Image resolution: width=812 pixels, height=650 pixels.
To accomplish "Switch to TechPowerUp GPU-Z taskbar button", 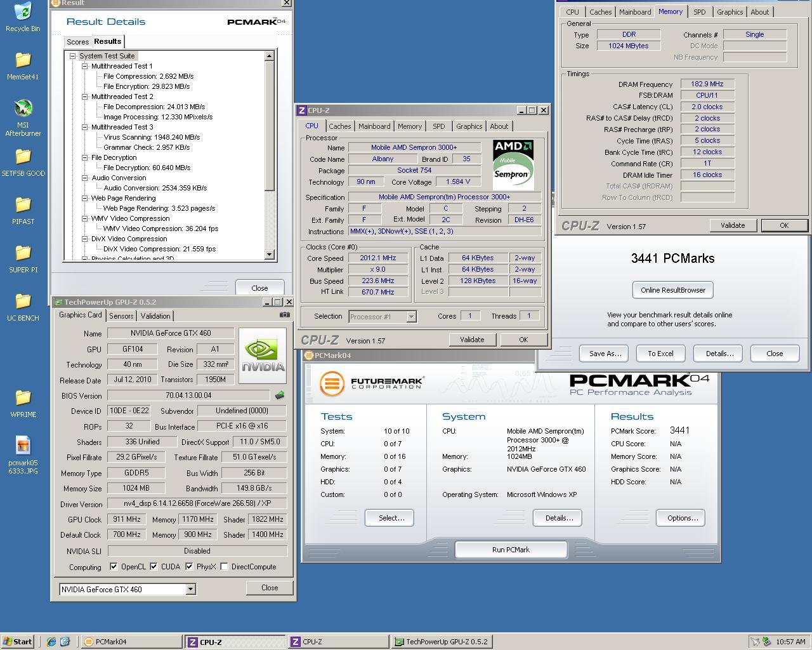I will [x=442, y=642].
